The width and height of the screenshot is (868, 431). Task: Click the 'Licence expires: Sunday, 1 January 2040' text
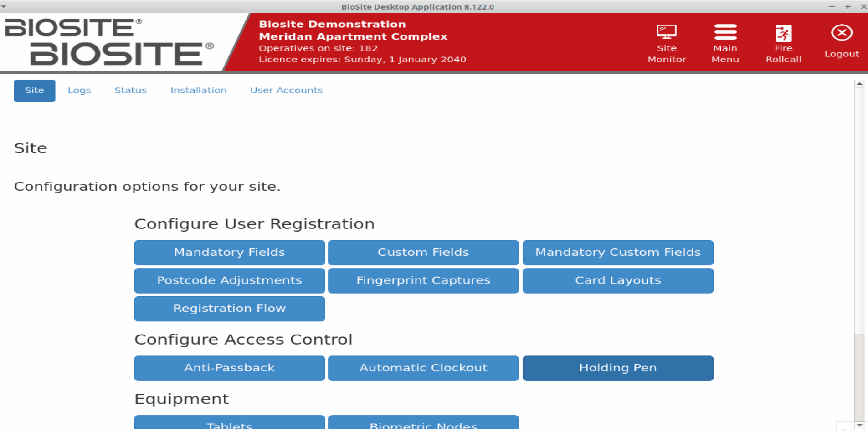[362, 60]
